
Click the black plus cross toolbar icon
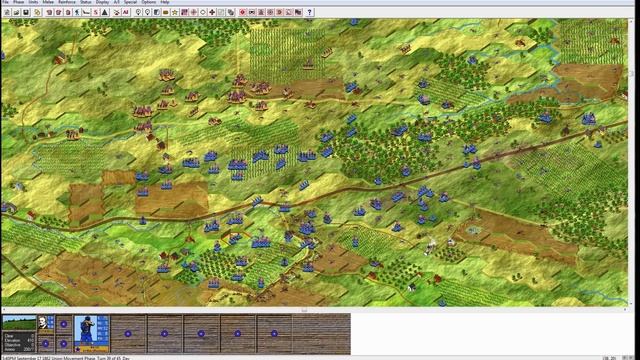click(212, 12)
